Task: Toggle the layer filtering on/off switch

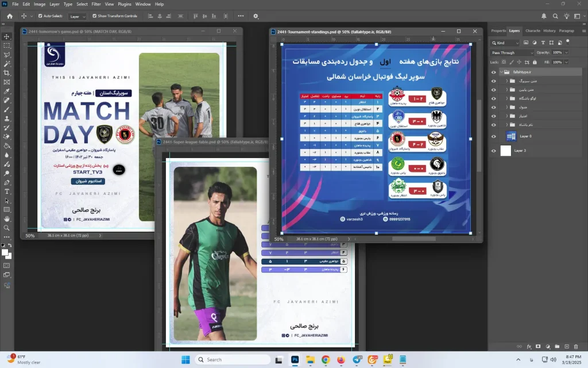Action: tap(568, 41)
